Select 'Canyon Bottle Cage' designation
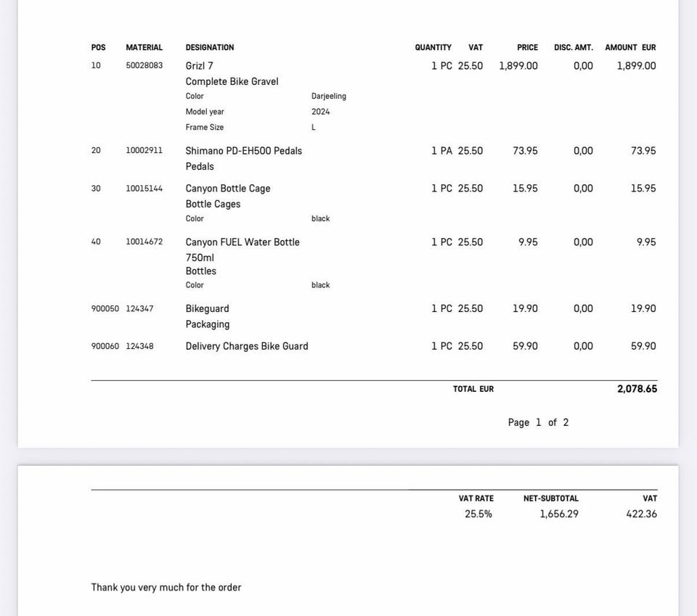Screen dimensions: 697x616 coord(227,189)
